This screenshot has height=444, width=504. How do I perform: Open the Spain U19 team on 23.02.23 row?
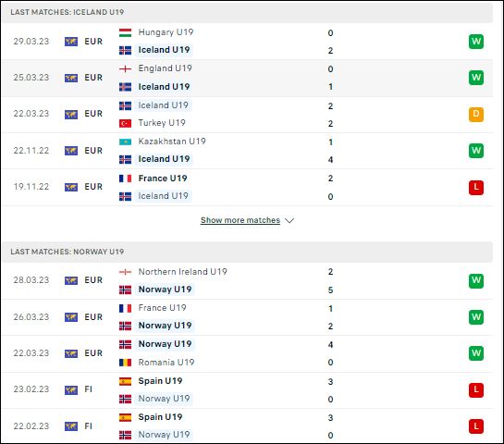click(x=160, y=381)
